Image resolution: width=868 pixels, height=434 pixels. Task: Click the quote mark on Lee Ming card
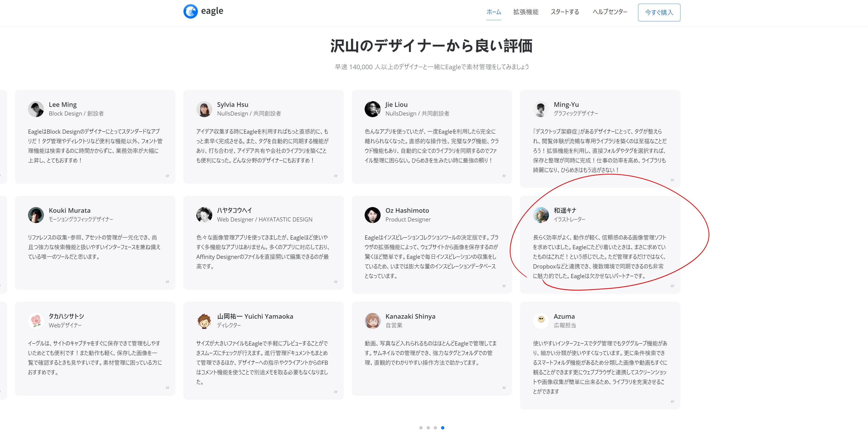pyautogui.click(x=167, y=176)
